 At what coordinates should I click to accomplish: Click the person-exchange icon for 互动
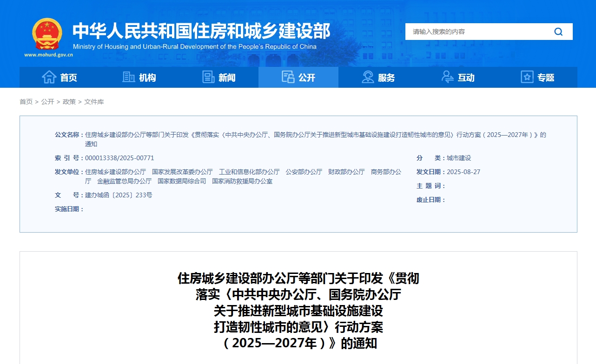[447, 77]
